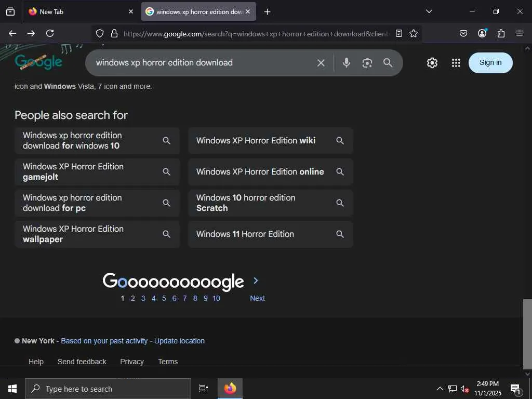This screenshot has width=532, height=399.
Task: Focus the Google search input
Action: click(204, 63)
